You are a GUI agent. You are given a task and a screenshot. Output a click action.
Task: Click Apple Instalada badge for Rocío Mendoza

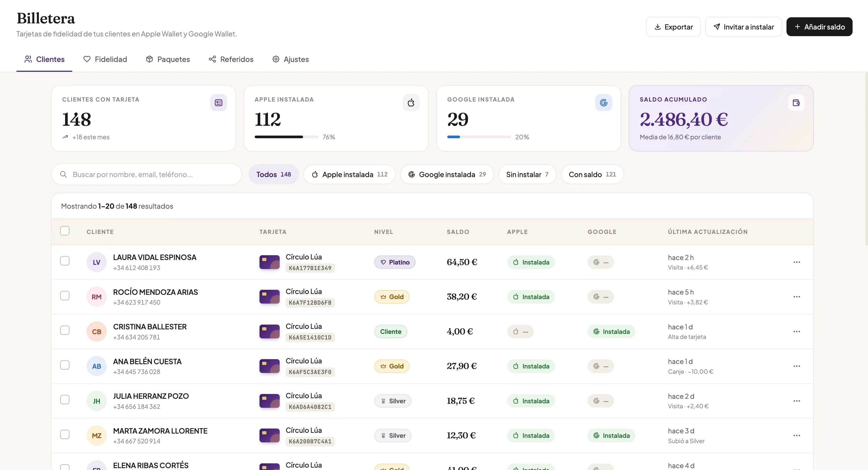[531, 297]
